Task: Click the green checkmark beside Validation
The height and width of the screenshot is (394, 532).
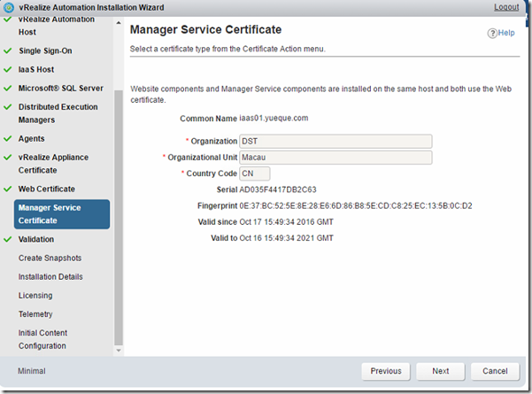Action: click(x=7, y=239)
